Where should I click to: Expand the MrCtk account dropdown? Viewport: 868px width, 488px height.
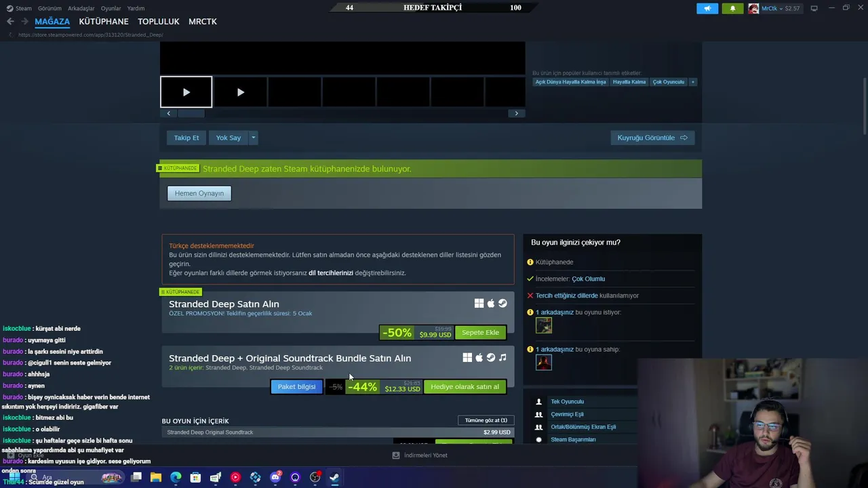[781, 8]
